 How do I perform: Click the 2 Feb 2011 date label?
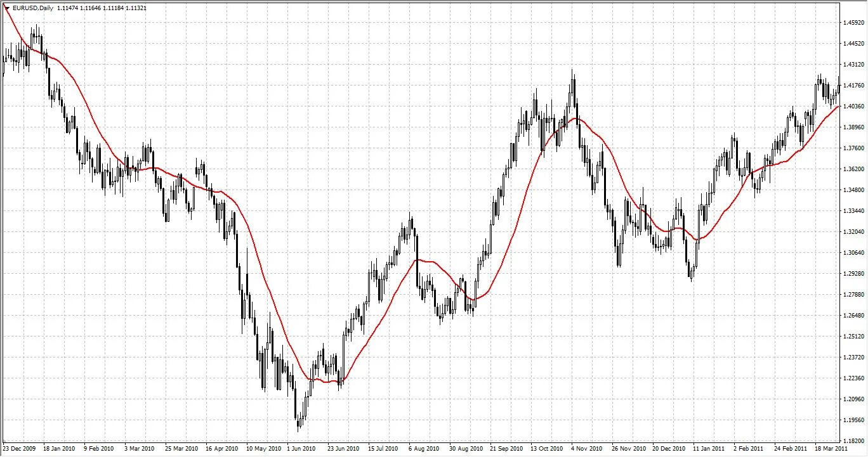tap(749, 449)
